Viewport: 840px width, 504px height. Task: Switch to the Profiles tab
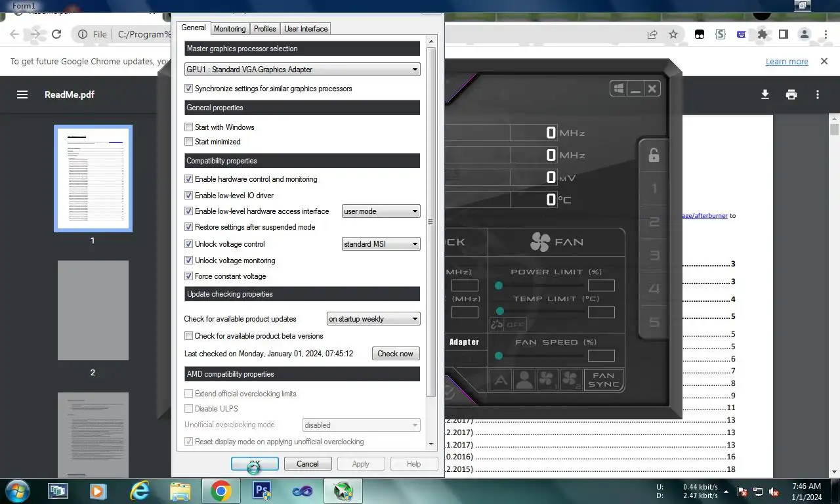tap(264, 29)
